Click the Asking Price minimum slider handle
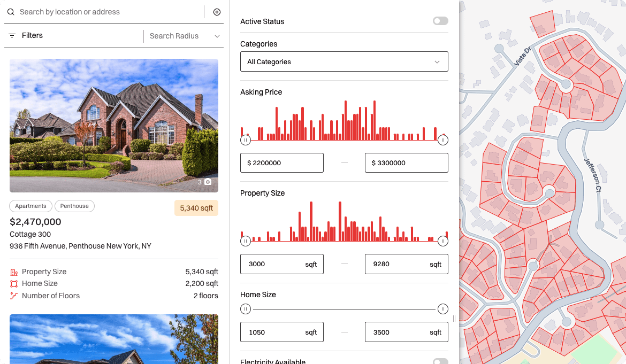This screenshot has width=626, height=364. pyautogui.click(x=246, y=140)
